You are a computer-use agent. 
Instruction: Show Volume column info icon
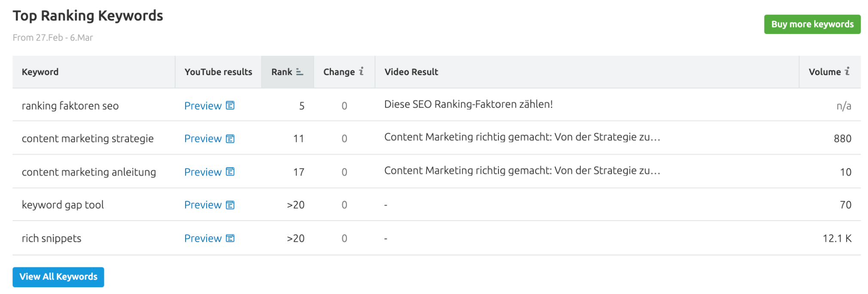847,71
